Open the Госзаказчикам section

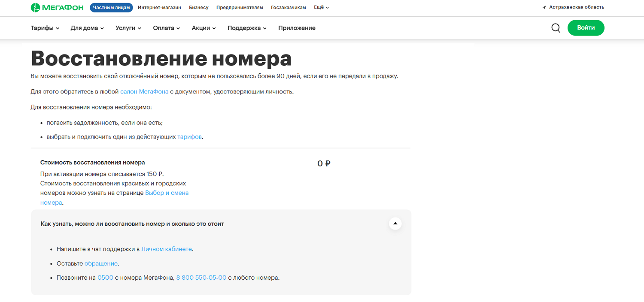pos(289,8)
